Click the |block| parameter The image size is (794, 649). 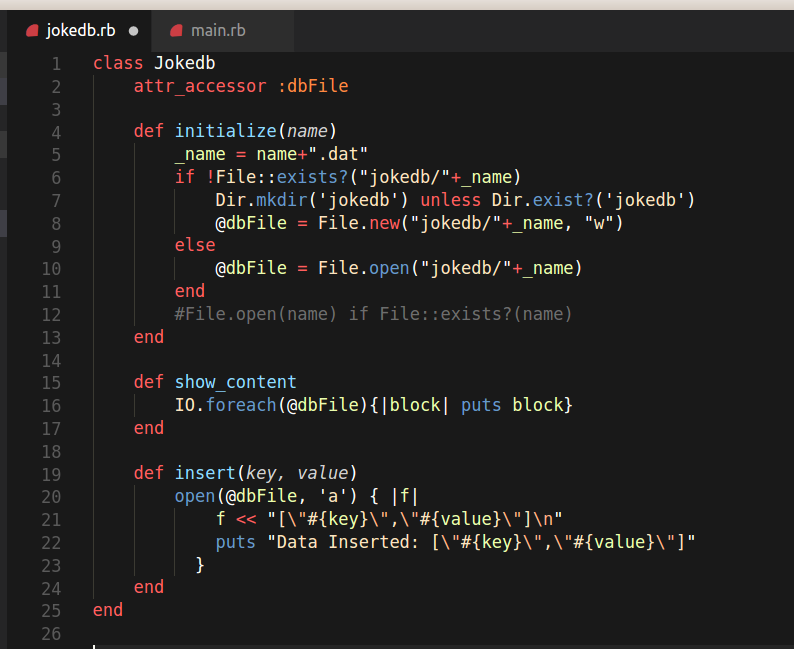[x=415, y=405]
